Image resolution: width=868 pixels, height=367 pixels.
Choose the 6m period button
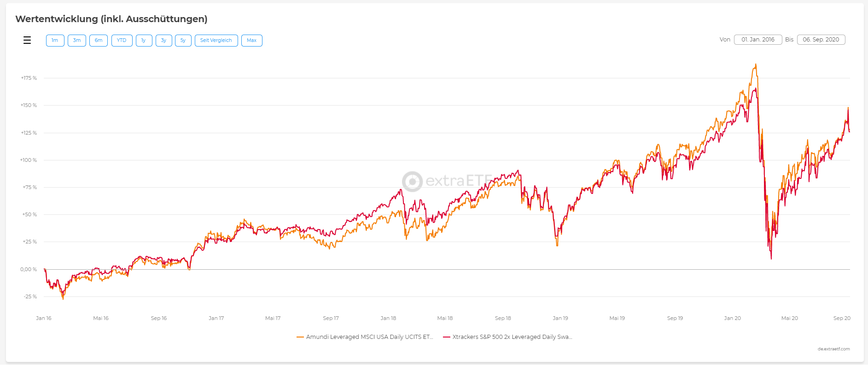tap(99, 41)
